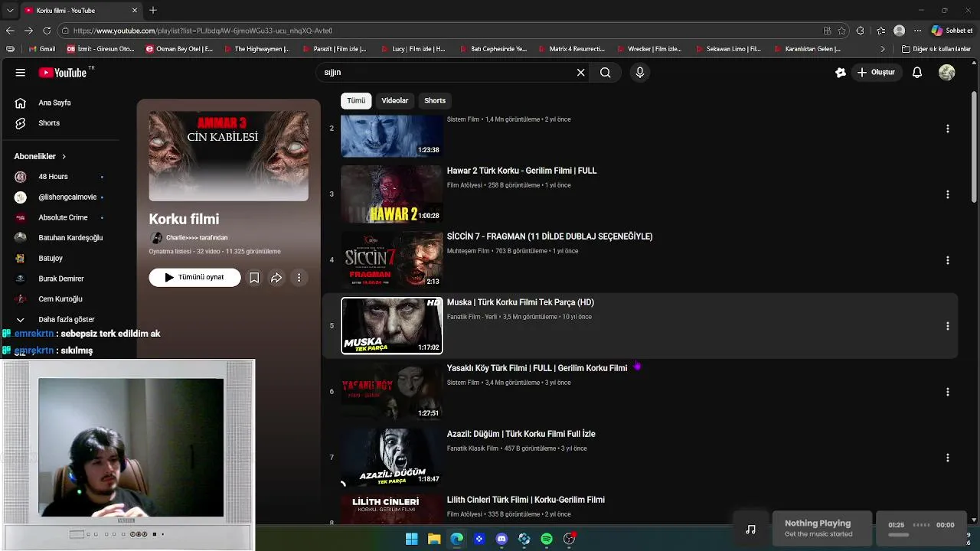Screen dimensions: 980x551
Task: Click the Oluştur create button
Action: 876,73
